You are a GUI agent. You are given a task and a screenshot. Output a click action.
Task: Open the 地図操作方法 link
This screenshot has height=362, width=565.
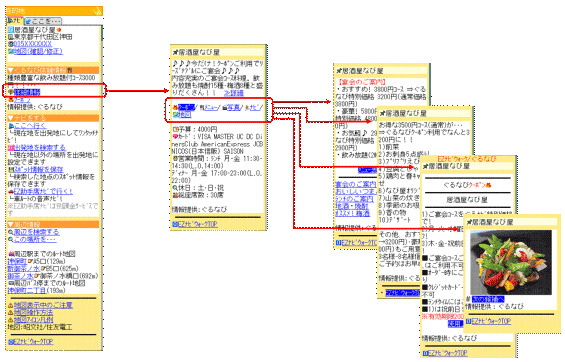coord(33,313)
